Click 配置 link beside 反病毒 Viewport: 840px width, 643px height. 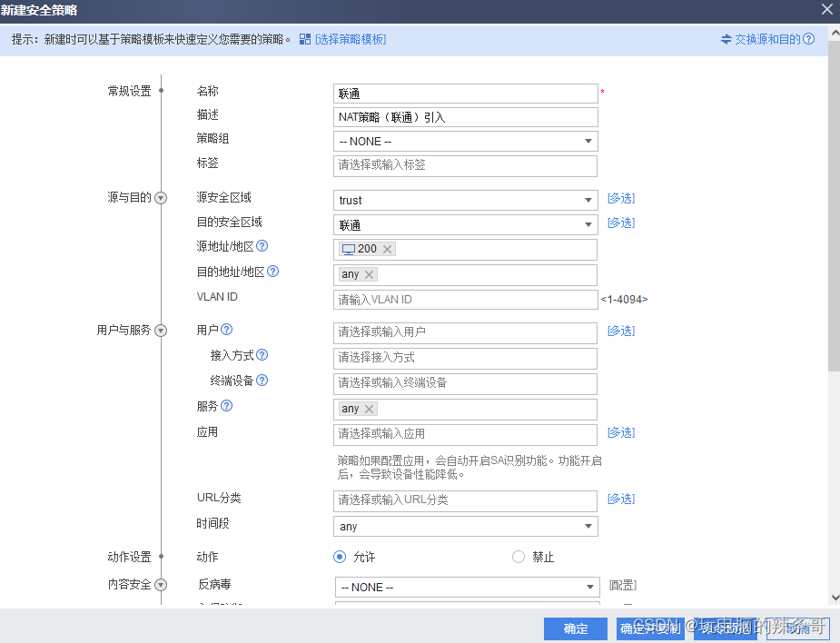point(622,585)
